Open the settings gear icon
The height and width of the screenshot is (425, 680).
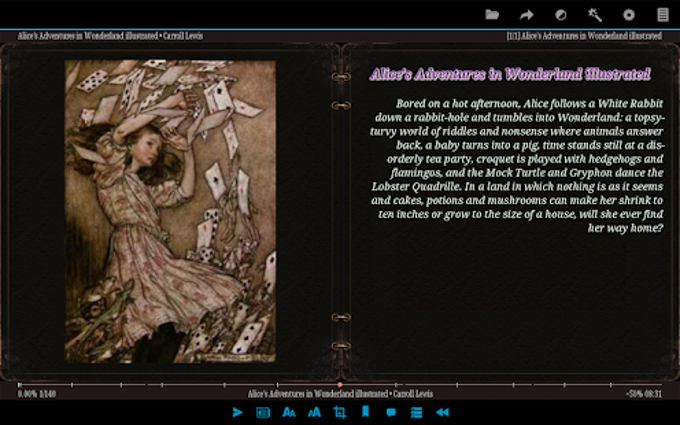(628, 14)
